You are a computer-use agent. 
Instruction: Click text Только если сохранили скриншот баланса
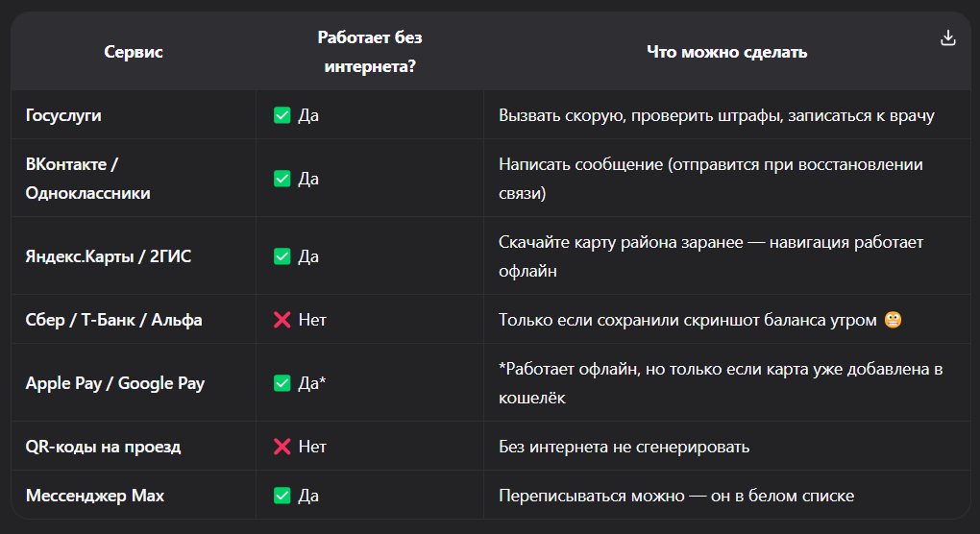tap(662, 320)
